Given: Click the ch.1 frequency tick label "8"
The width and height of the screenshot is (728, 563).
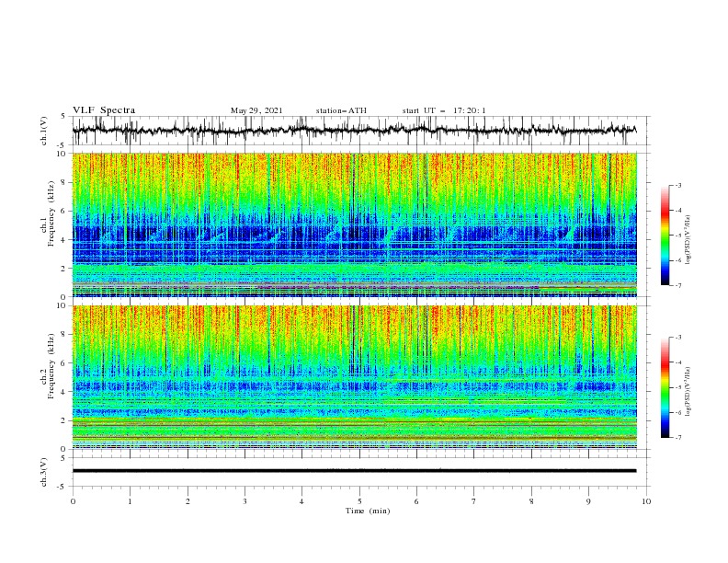Looking at the screenshot, I should (65, 182).
